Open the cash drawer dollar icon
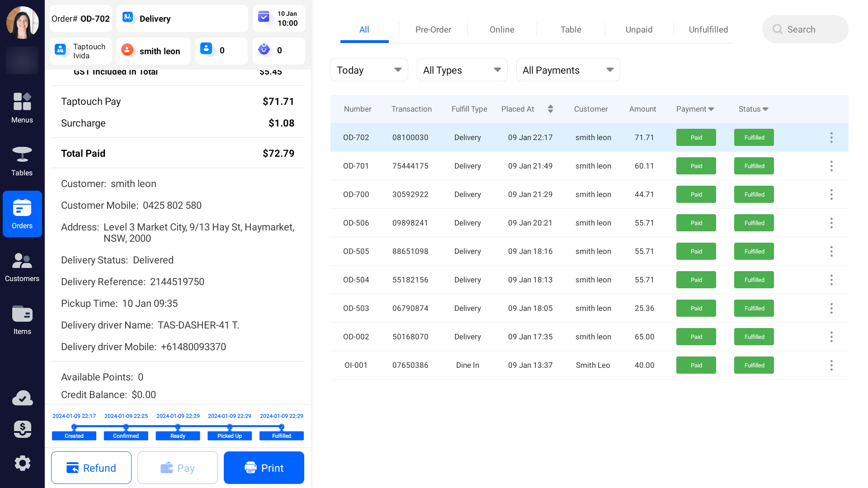This screenshot has height=488, width=868. (22, 429)
